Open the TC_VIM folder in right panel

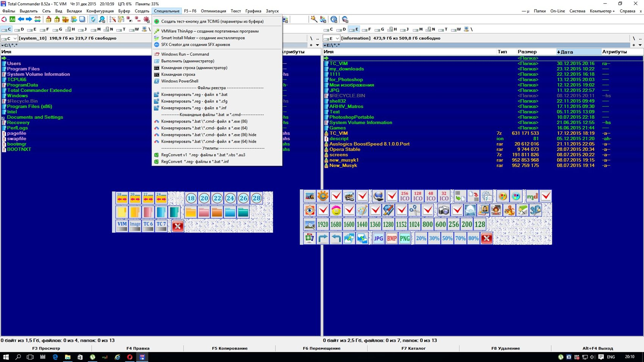(338, 64)
